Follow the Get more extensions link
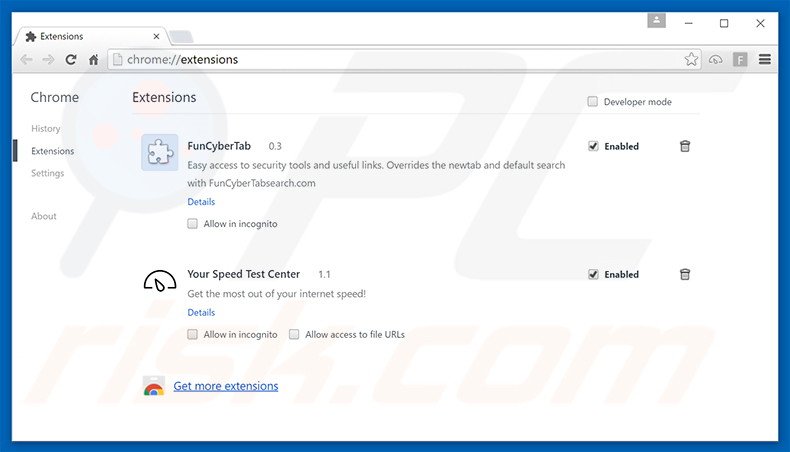Viewport: 790px width, 452px height. point(226,386)
